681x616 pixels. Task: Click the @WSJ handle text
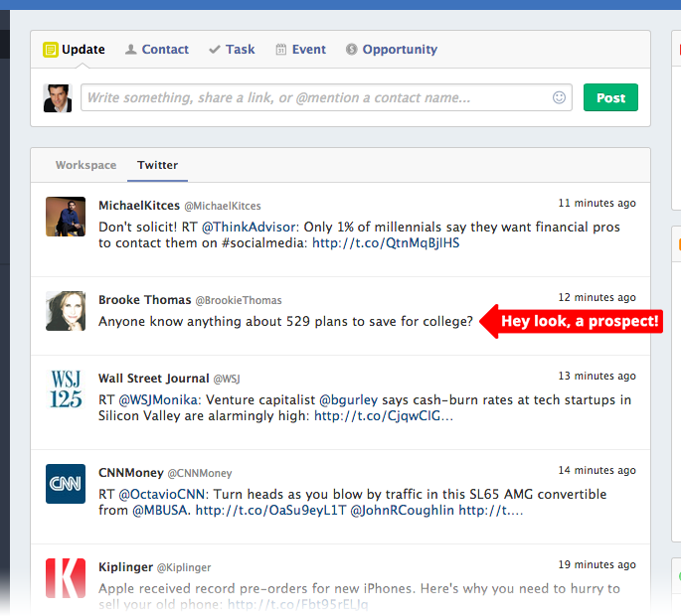click(x=227, y=379)
